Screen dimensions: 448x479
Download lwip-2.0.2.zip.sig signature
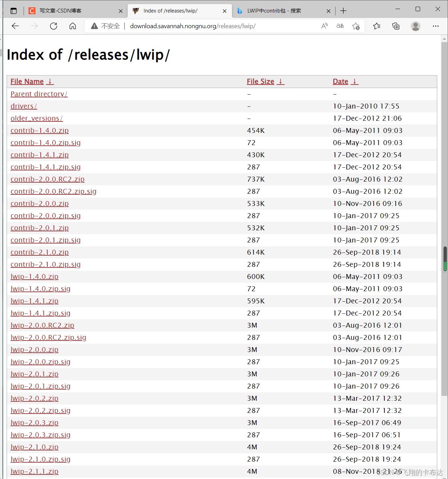40,410
